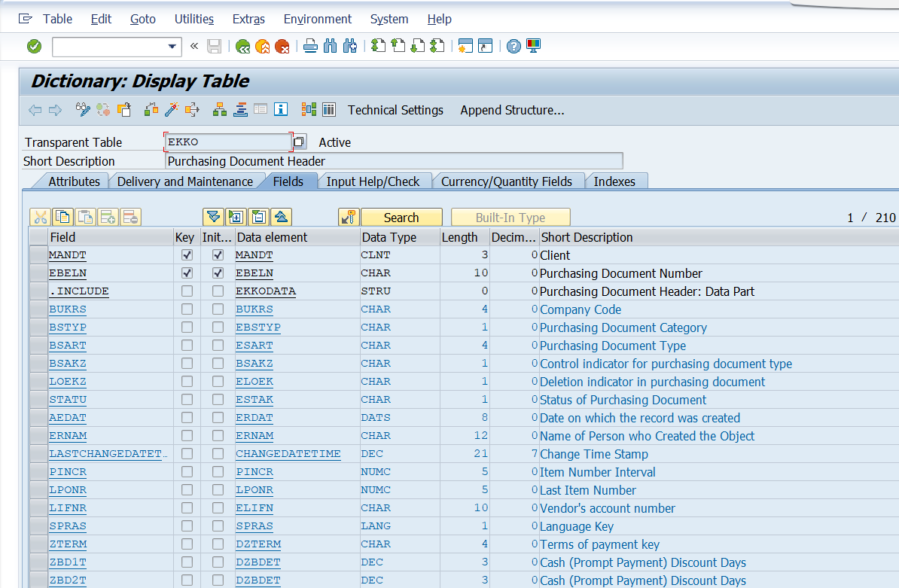This screenshot has height=588, width=899.
Task: Click the Print icon in the toolbar
Action: pyautogui.click(x=310, y=47)
